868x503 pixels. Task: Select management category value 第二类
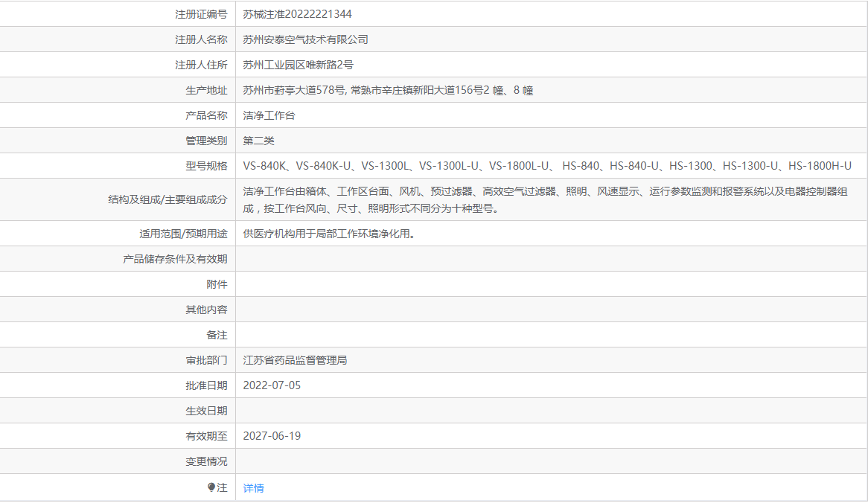coord(258,141)
